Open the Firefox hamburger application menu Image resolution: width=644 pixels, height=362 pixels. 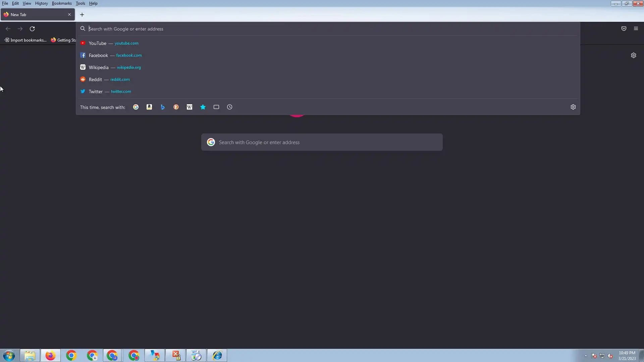636,29
